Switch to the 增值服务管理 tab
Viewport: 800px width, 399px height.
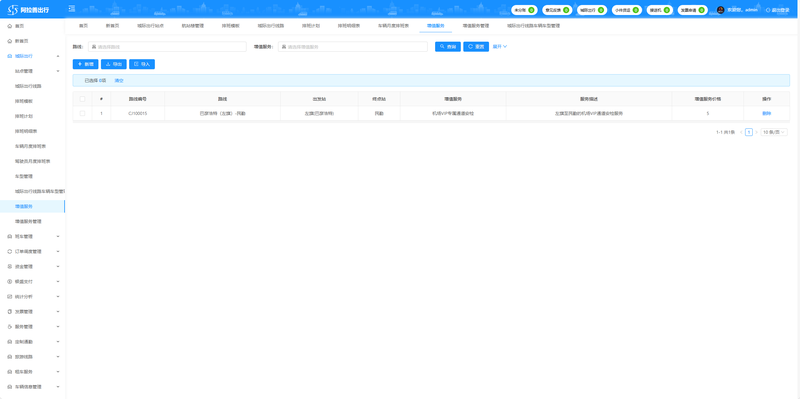point(476,26)
